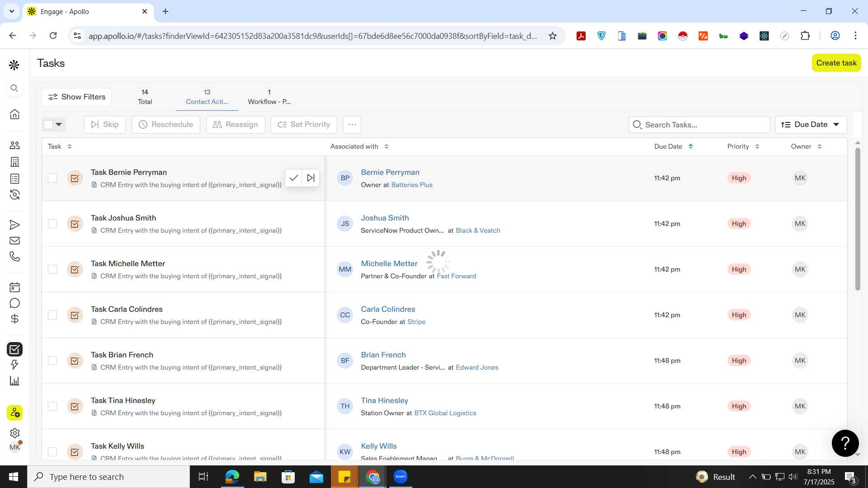Sort by Owner column arrows
Viewport: 868px width, 488px height.
(x=820, y=146)
